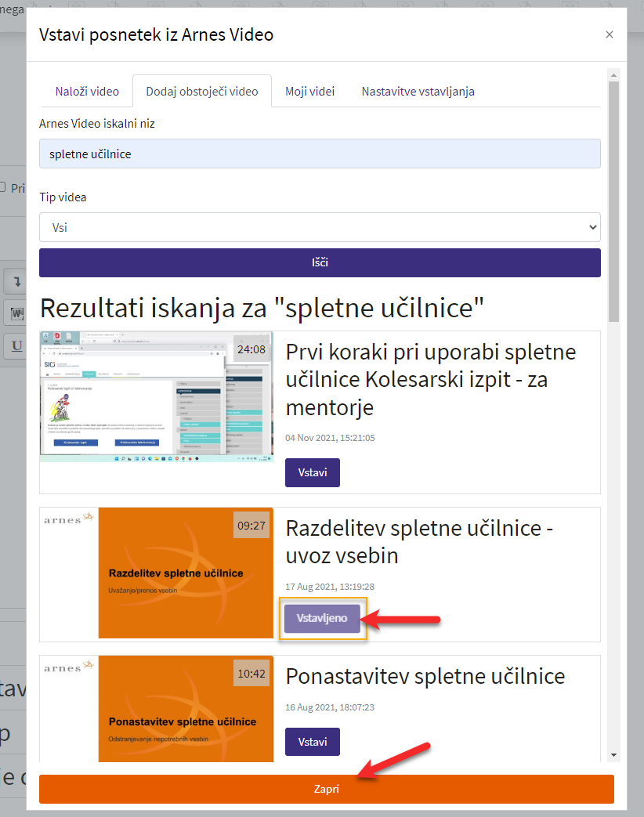Click the Vstavljeno button

tap(322, 619)
